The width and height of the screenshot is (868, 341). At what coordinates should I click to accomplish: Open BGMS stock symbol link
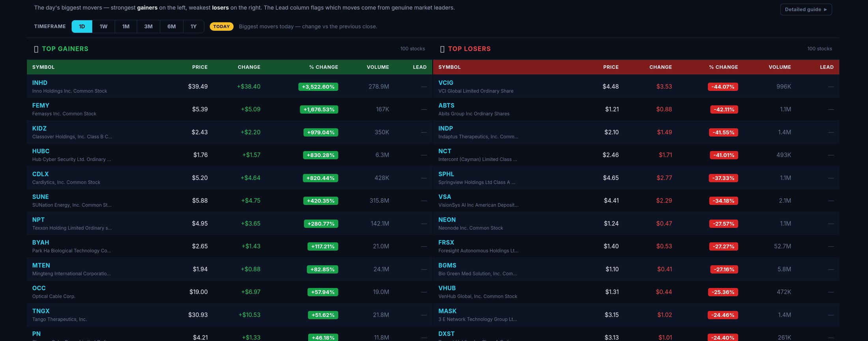click(x=447, y=265)
